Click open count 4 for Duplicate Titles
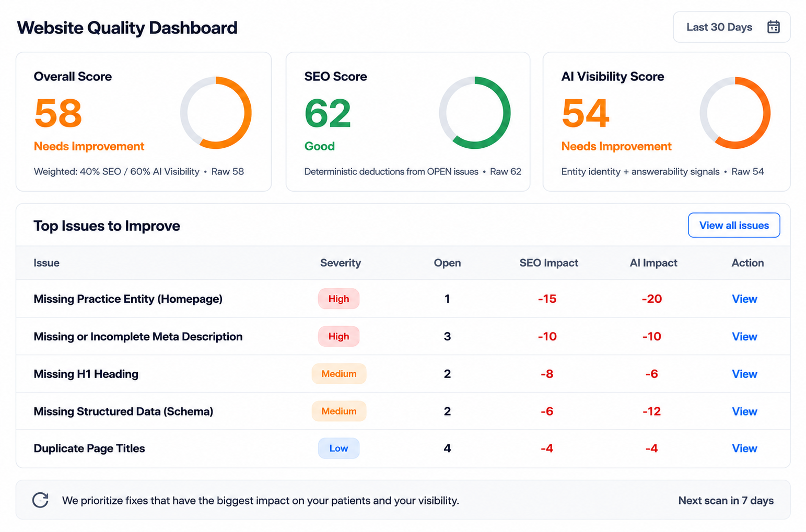This screenshot has width=806, height=532. point(447,448)
